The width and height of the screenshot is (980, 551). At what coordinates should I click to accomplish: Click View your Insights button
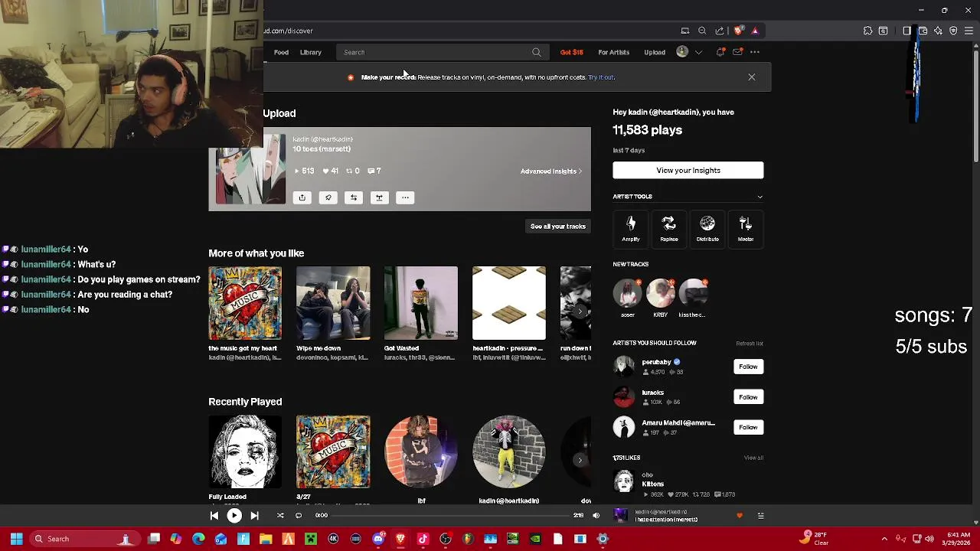pos(688,171)
